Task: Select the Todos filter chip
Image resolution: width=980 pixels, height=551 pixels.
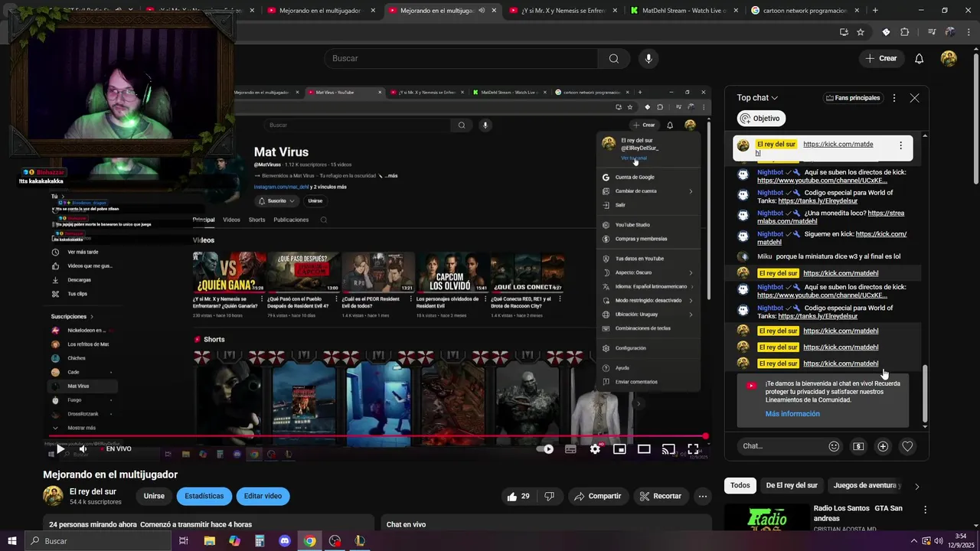Action: pyautogui.click(x=740, y=485)
